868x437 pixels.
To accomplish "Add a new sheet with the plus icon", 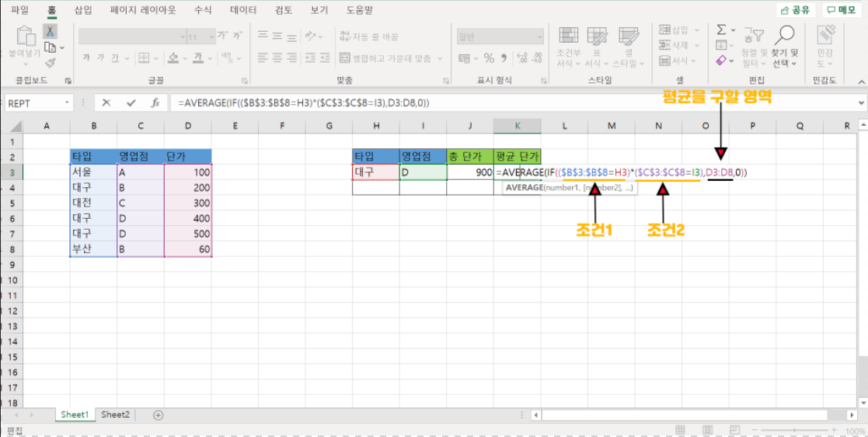I will pos(159,414).
